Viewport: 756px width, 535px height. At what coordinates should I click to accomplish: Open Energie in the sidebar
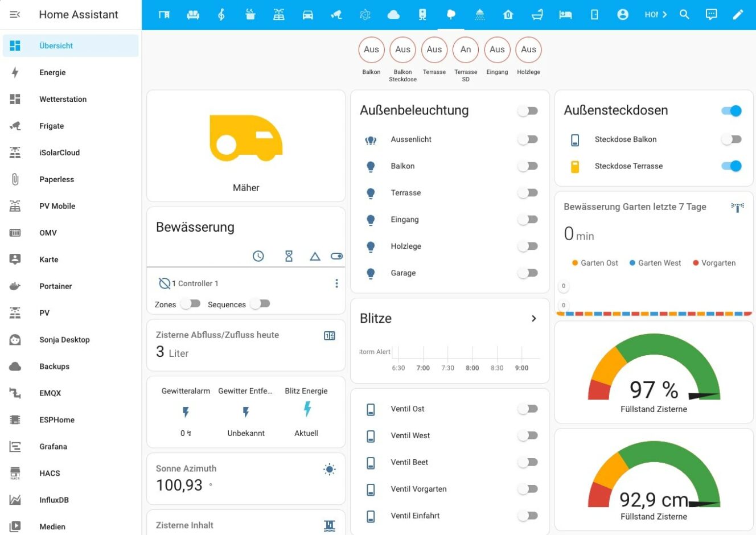[52, 72]
